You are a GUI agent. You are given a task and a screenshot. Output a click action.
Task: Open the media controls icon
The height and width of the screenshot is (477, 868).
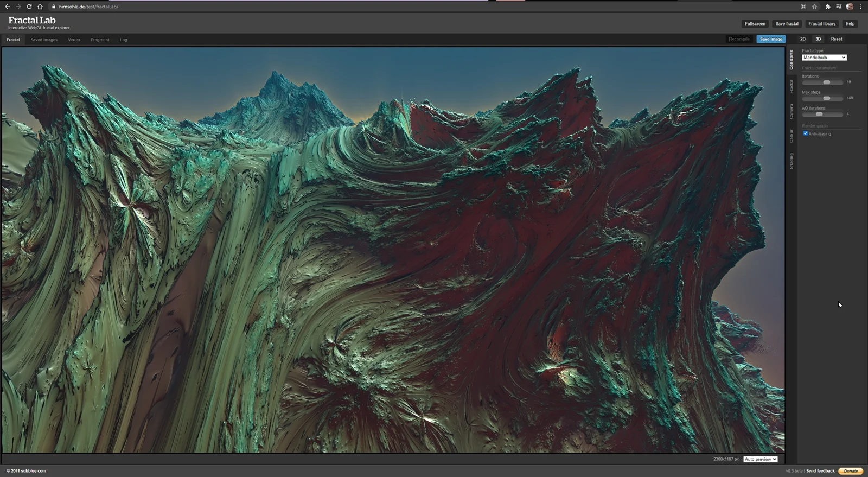[x=839, y=7]
